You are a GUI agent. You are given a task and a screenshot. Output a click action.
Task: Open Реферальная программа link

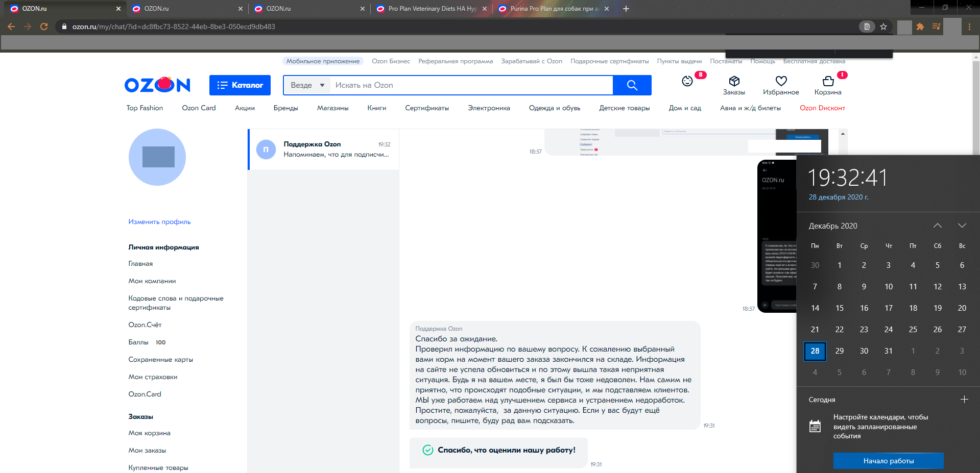coord(456,61)
